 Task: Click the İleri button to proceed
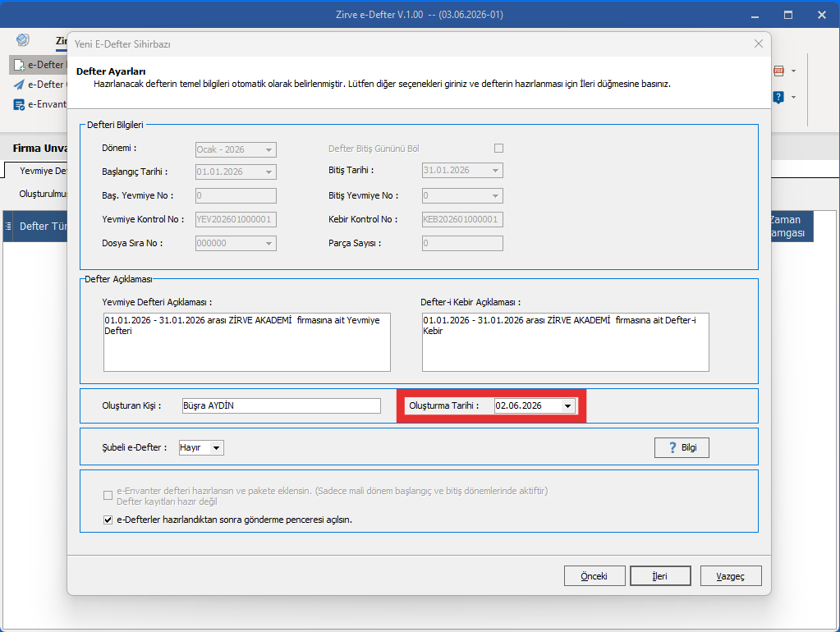click(660, 576)
